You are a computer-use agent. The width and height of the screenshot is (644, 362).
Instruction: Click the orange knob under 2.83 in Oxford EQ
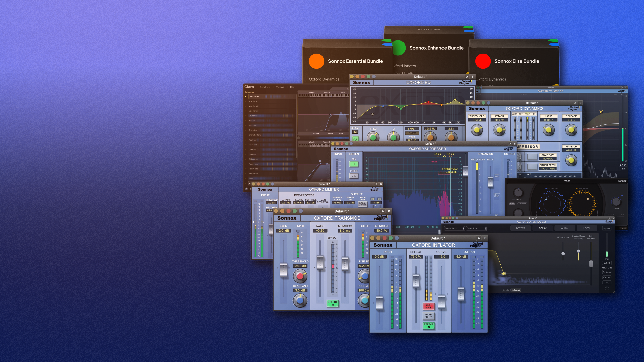(x=451, y=137)
